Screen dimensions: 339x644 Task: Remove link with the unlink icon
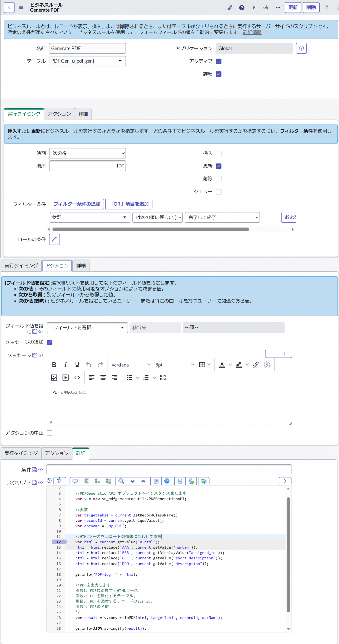click(x=267, y=365)
